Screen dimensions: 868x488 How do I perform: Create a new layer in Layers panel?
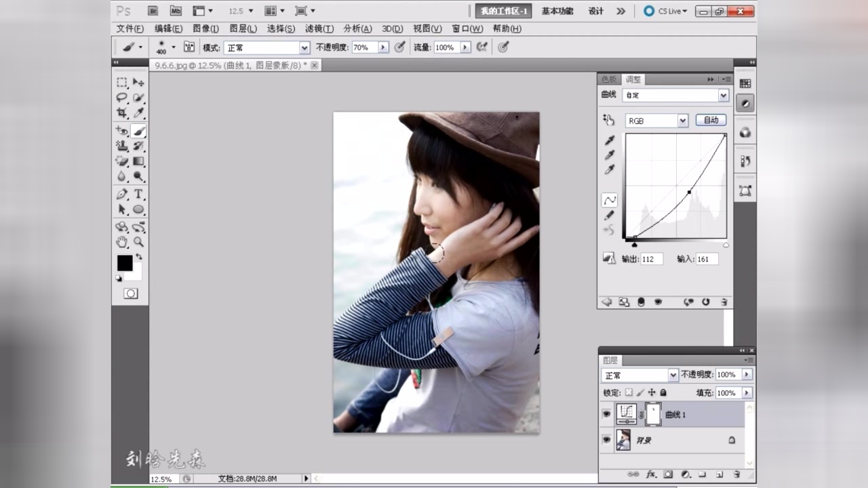719,474
